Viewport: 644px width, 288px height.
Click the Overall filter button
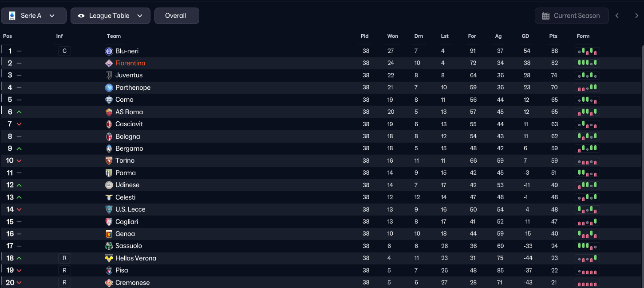click(x=176, y=16)
